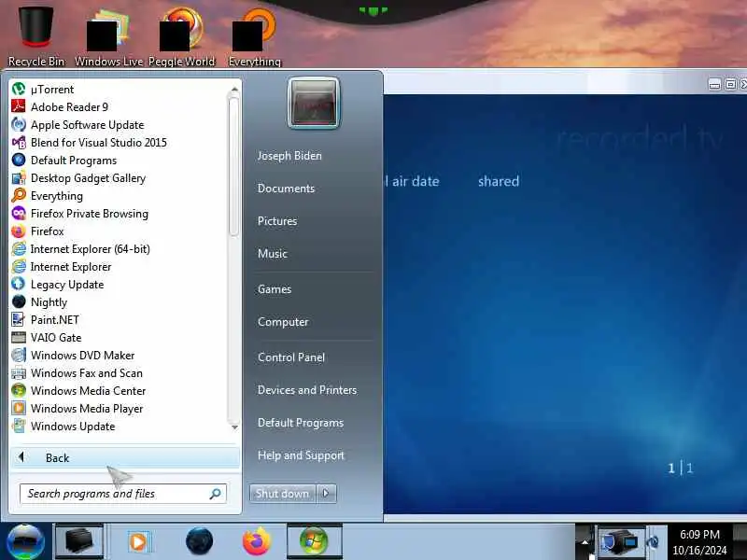The image size is (747, 560).
Task: Open Desktop Gadget Gallery icon
Action: pyautogui.click(x=19, y=178)
